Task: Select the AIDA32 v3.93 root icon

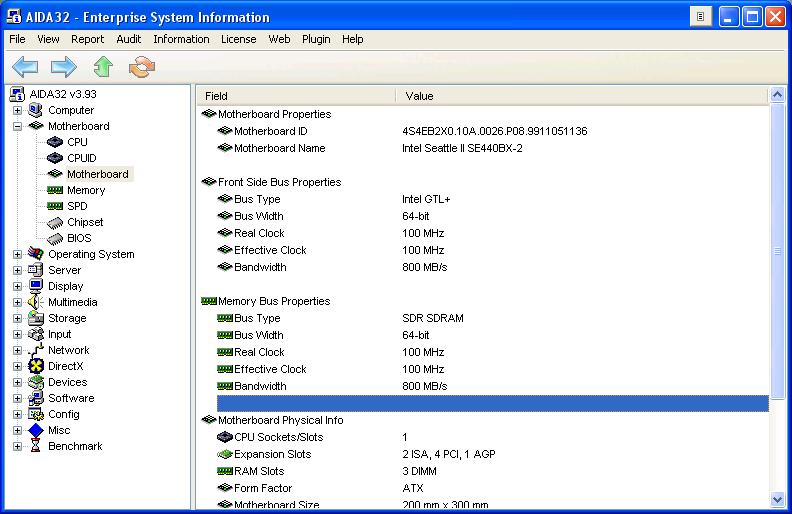Action: click(x=17, y=94)
